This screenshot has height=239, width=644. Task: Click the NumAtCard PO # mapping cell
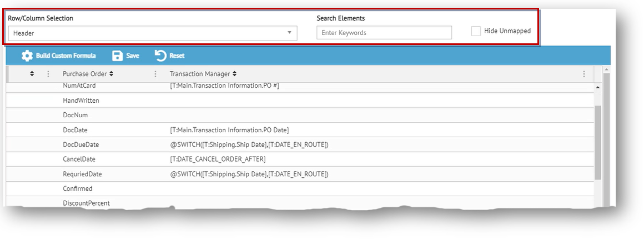point(223,86)
